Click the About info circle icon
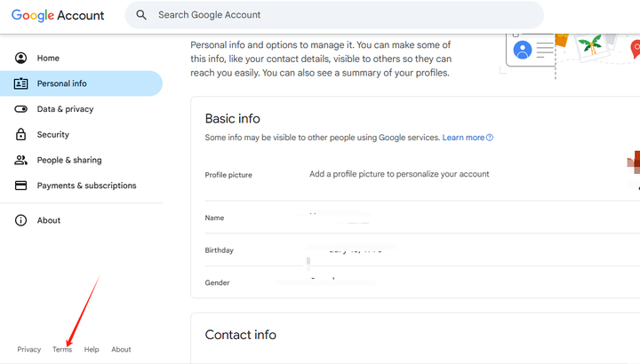The height and width of the screenshot is (364, 640). point(20,220)
